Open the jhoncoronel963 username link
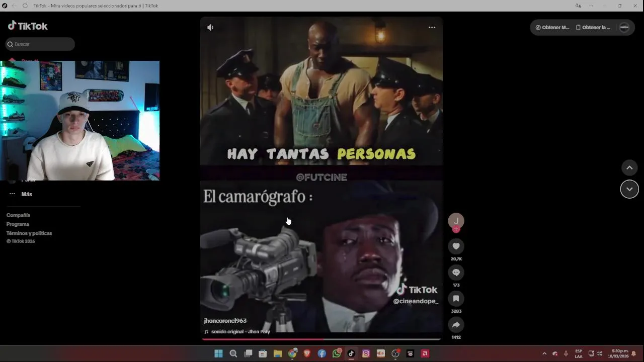 coord(225,321)
